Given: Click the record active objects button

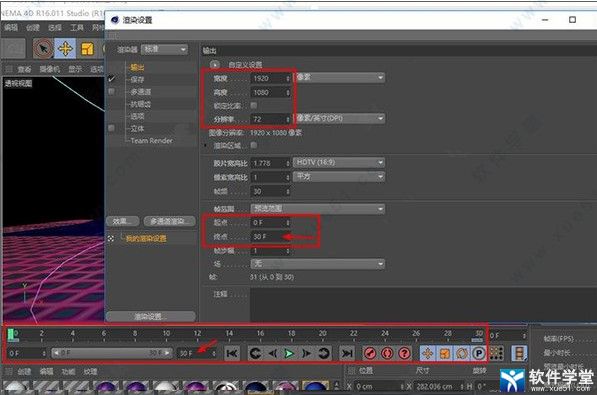Looking at the screenshot, I should point(369,353).
